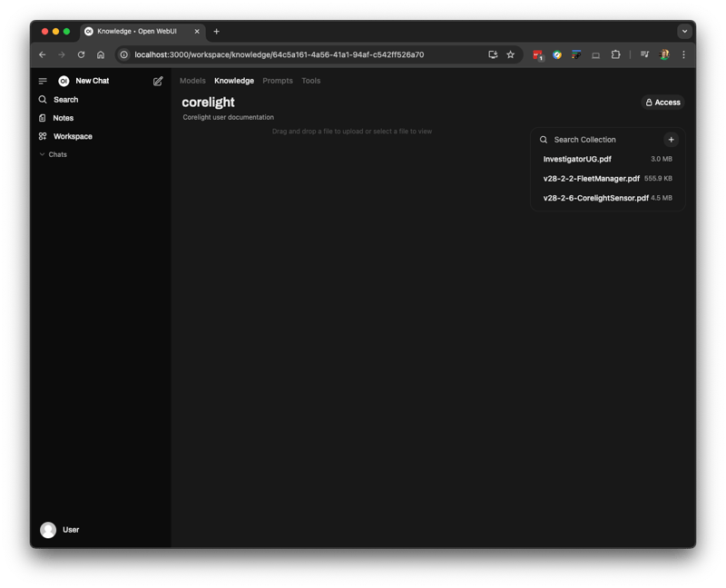Image resolution: width=726 pixels, height=588 pixels.
Task: Open the tab search dropdown arrow
Action: (684, 31)
